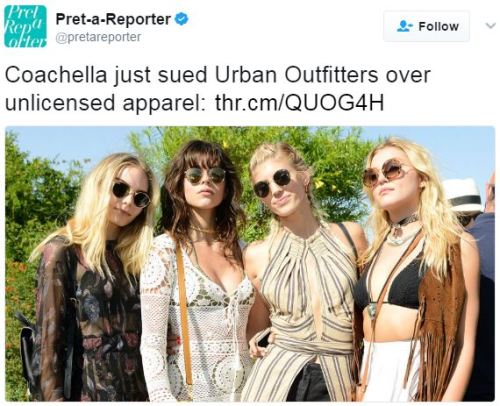Open the Coachella tweet text
The image size is (500, 406).
tap(217, 89)
